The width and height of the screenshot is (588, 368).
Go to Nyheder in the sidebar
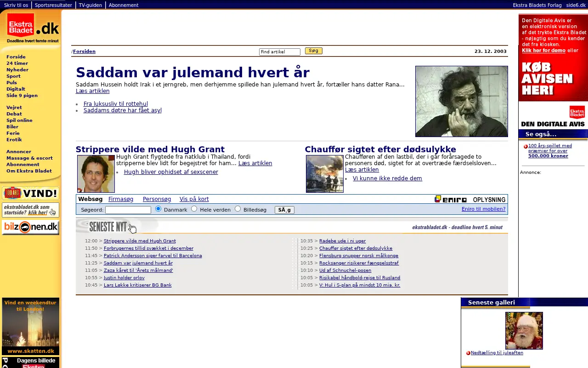(x=17, y=70)
